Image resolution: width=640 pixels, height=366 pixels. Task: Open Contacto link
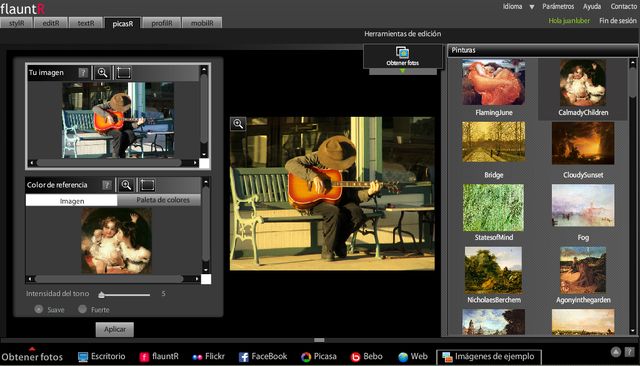pos(624,7)
